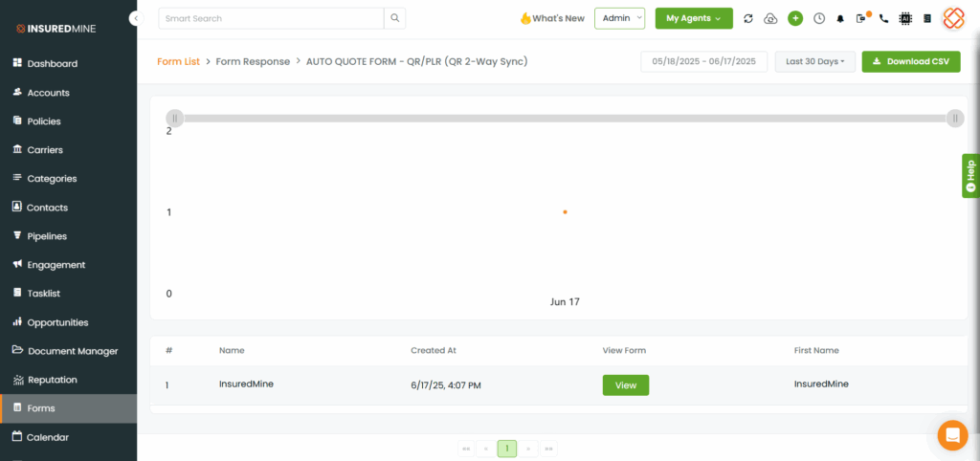The height and width of the screenshot is (461, 980).
Task: Click the green View button
Action: pyautogui.click(x=626, y=385)
